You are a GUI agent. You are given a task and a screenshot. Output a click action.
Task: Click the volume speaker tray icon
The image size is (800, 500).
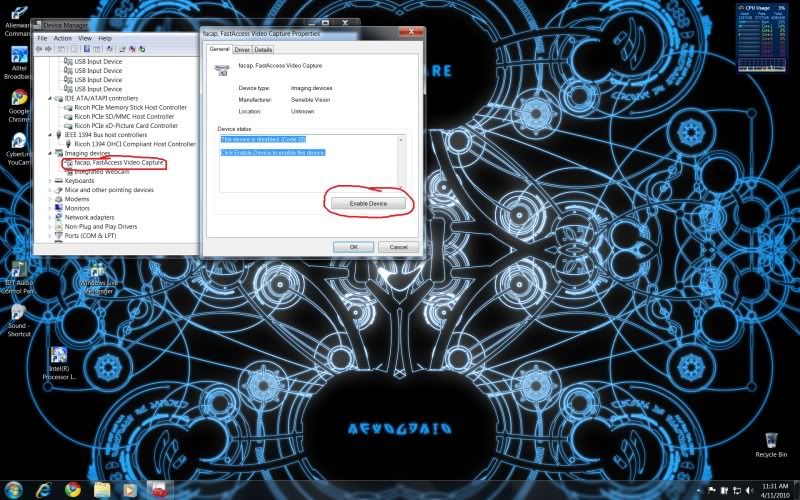point(748,490)
